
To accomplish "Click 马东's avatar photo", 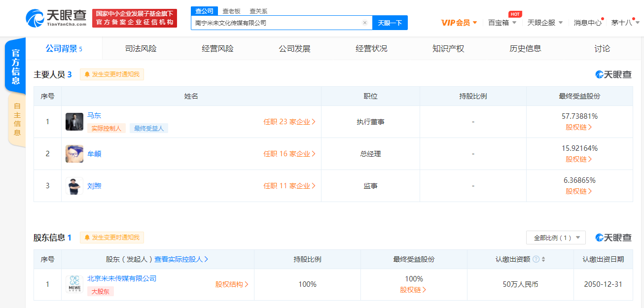I will coord(74,121).
